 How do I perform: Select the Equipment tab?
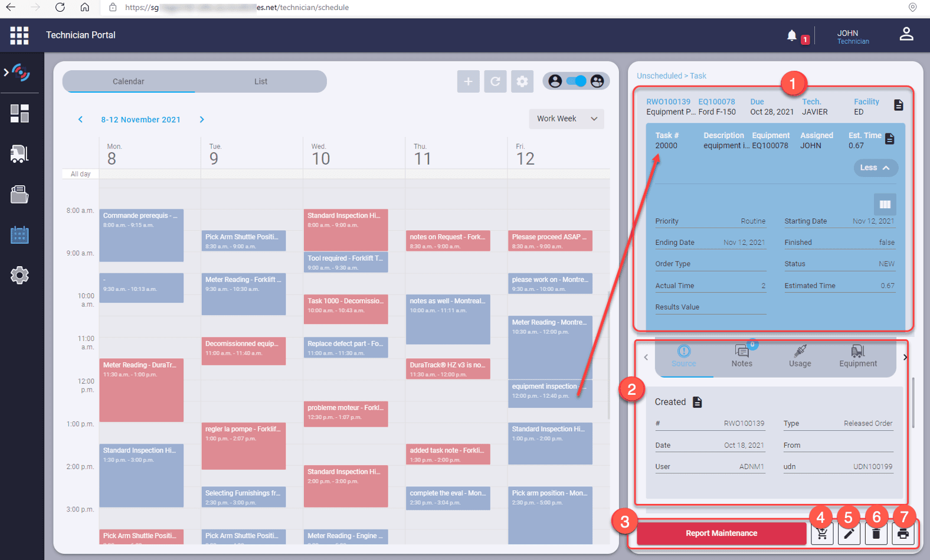(858, 356)
